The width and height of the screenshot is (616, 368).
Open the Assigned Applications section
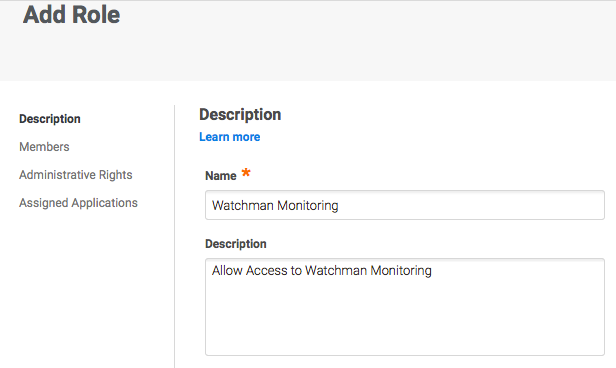pyautogui.click(x=79, y=203)
